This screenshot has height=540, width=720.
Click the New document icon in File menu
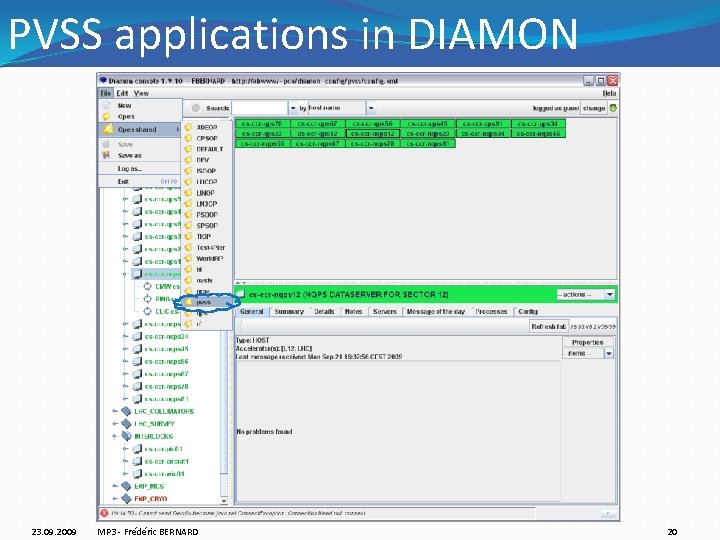(107, 105)
